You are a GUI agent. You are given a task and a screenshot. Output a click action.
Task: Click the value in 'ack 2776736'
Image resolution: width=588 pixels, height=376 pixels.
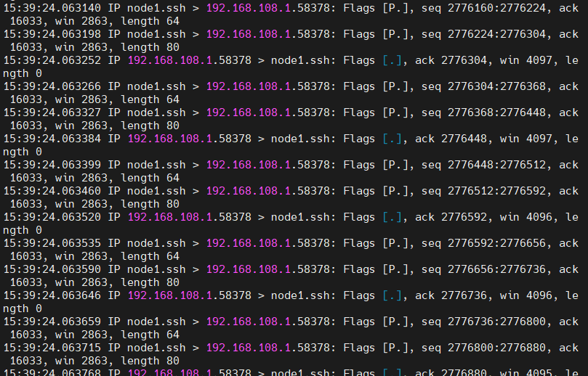pyautogui.click(x=464, y=295)
